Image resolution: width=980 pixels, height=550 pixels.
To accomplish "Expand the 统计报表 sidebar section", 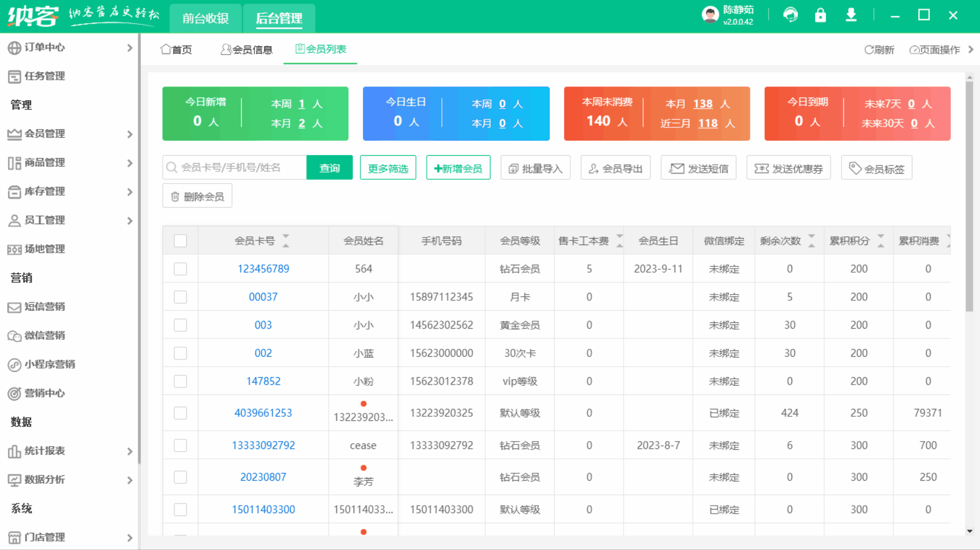I will tap(70, 451).
